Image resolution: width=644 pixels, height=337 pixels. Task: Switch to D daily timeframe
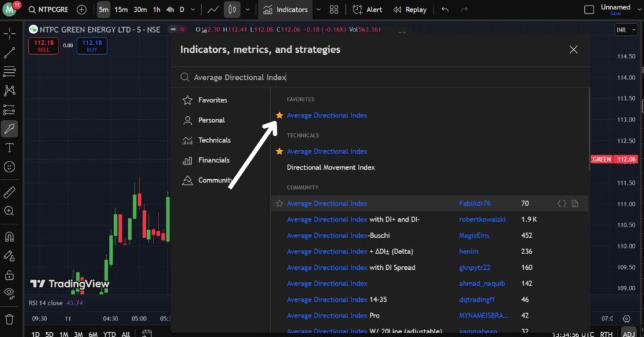(x=182, y=9)
